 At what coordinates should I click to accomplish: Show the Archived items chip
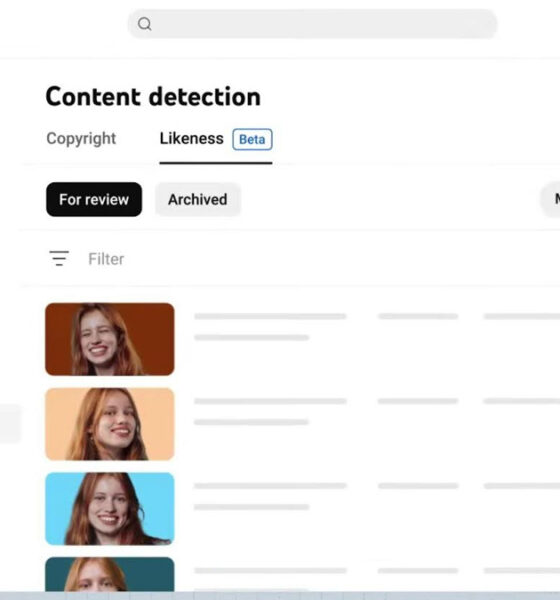tap(198, 199)
